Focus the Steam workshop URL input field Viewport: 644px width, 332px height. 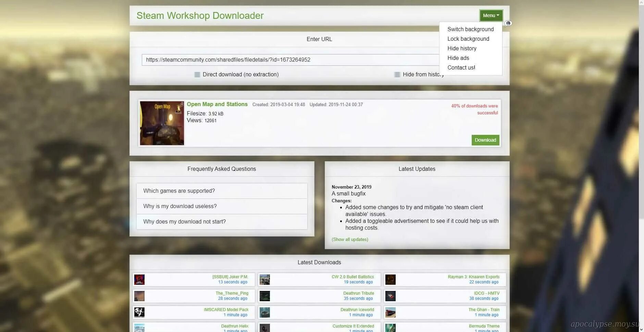290,60
